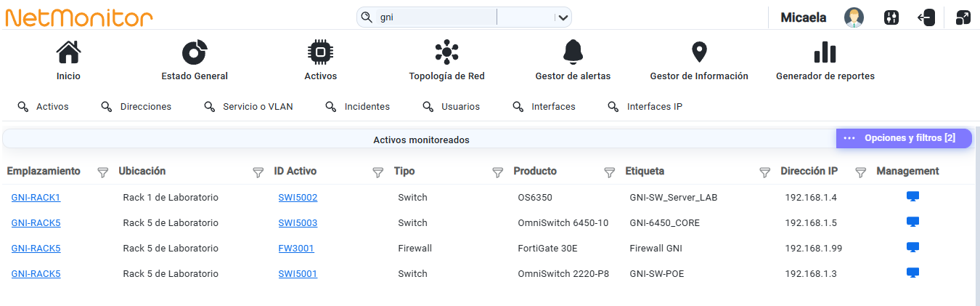The image size is (980, 306).
Task: Select the Incidentes search tab
Action: tap(357, 107)
